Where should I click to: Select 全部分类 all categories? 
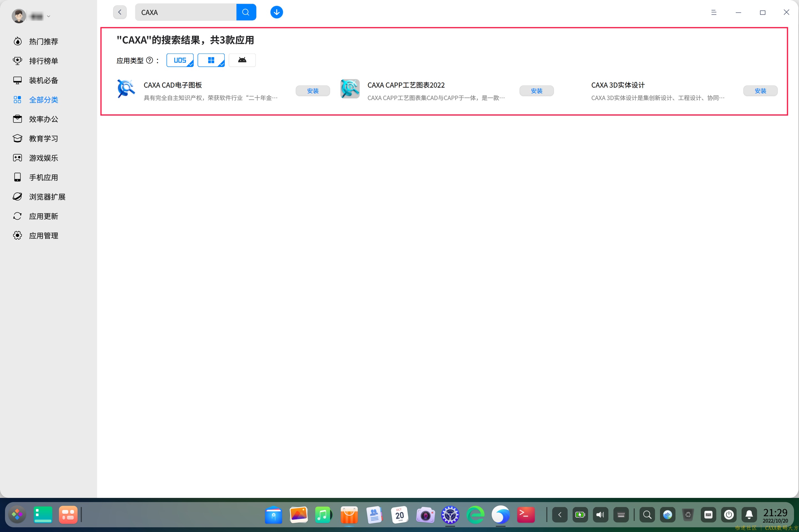(x=44, y=100)
